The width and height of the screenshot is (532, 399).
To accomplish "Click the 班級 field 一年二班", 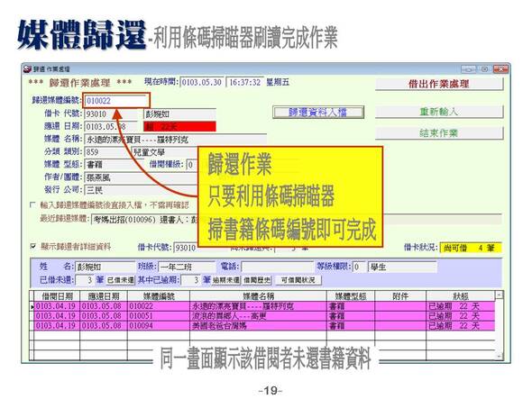I will pyautogui.click(x=187, y=267).
